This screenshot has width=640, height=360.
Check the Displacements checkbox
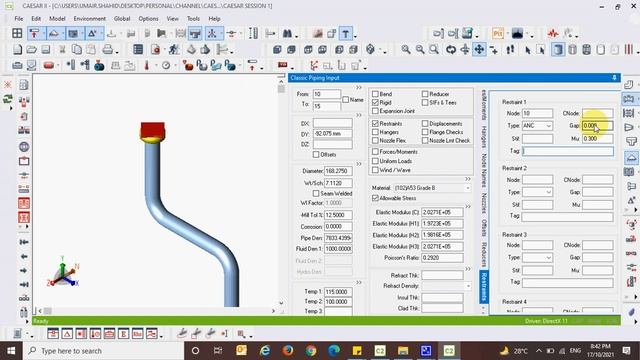pos(425,123)
